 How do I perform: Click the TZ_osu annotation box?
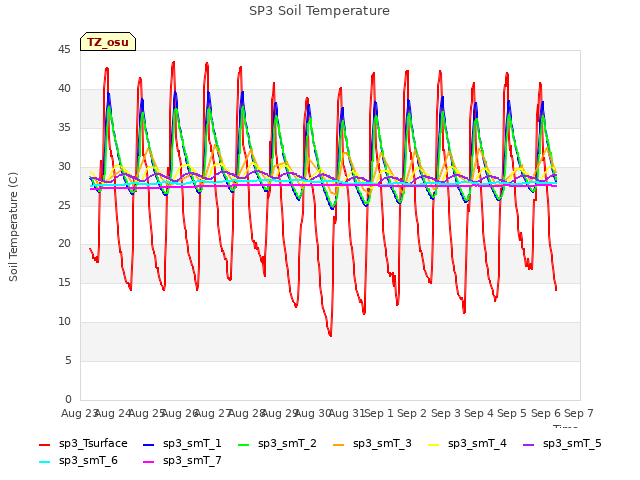click(108, 42)
